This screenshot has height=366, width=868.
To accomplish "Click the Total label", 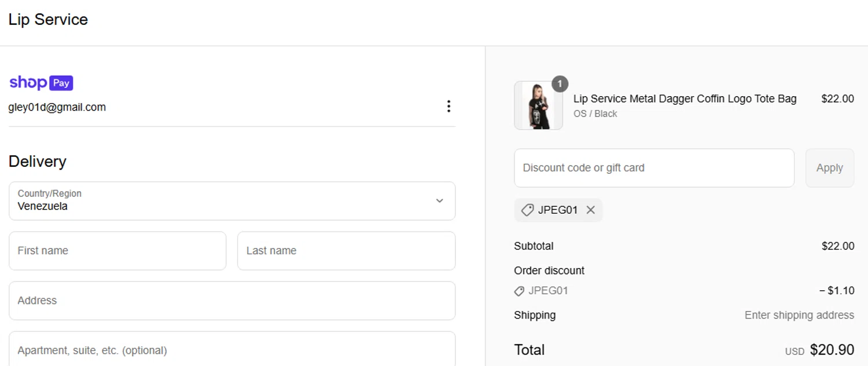I will pyautogui.click(x=529, y=350).
